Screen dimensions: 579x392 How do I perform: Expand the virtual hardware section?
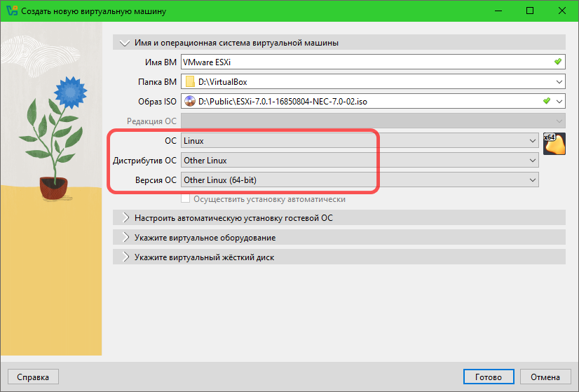tap(125, 238)
